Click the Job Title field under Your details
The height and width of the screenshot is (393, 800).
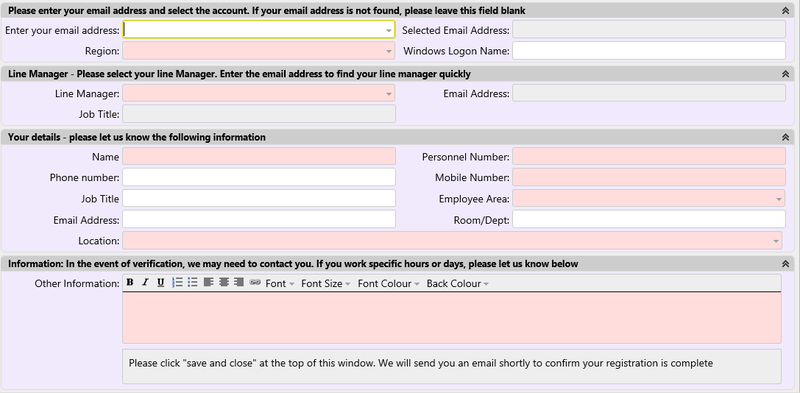point(259,199)
